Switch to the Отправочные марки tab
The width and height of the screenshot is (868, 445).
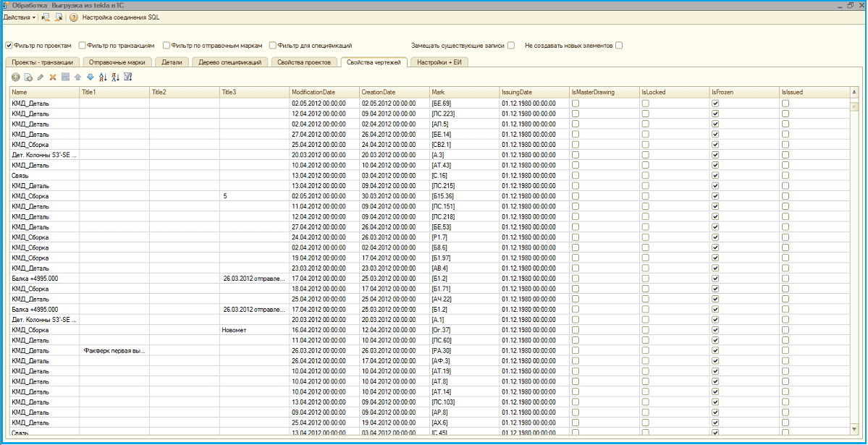(x=116, y=62)
